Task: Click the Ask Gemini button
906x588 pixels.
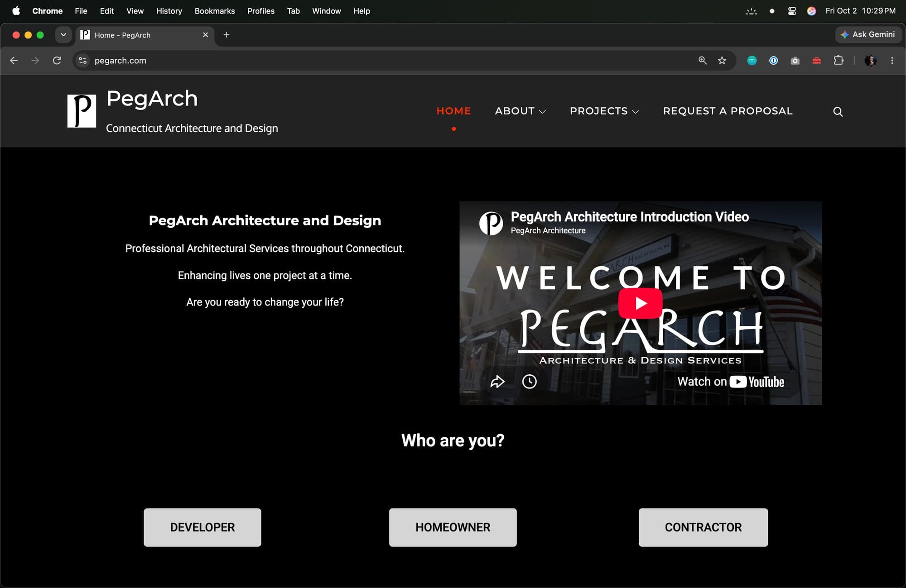Action: pyautogui.click(x=868, y=34)
